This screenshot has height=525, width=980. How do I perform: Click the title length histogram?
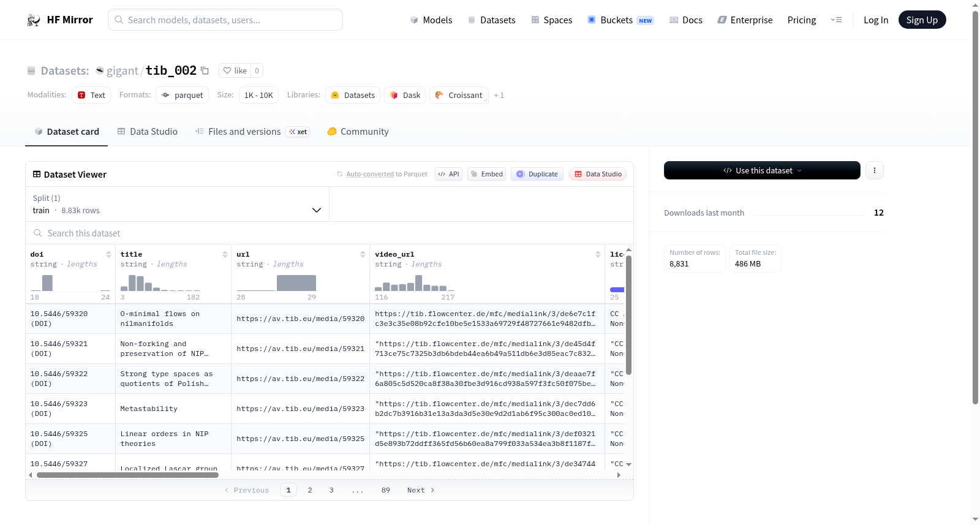click(160, 283)
